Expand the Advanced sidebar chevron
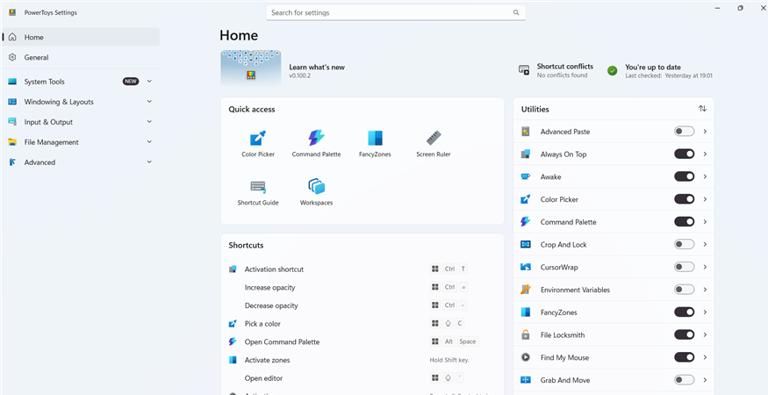 point(149,162)
